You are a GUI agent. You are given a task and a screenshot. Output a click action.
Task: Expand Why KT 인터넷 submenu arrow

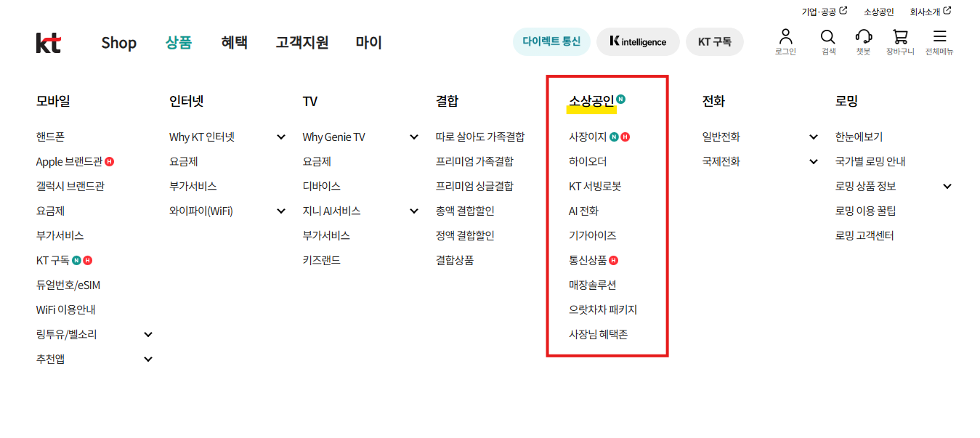[281, 137]
